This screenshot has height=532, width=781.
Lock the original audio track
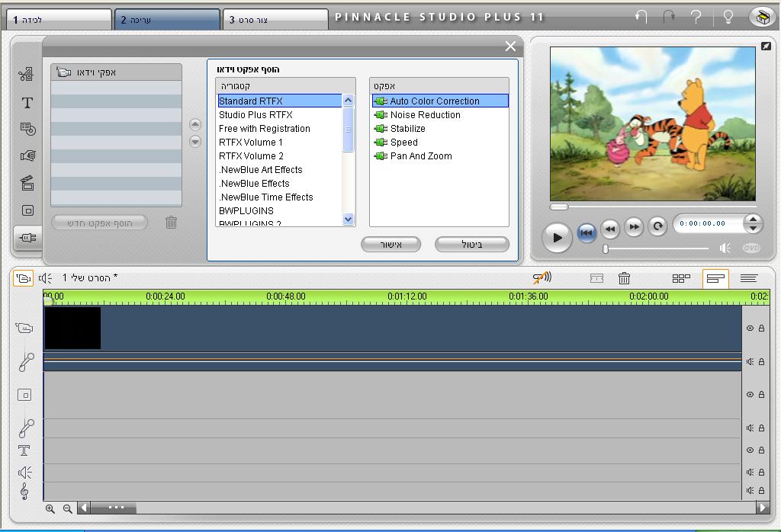pos(762,362)
